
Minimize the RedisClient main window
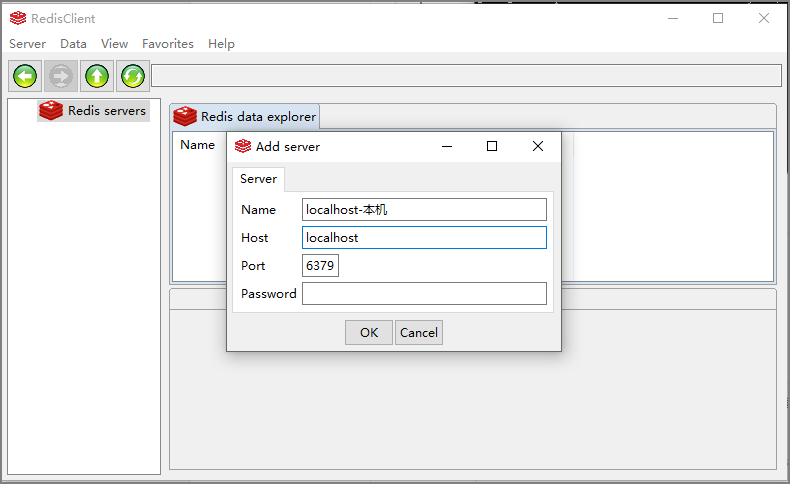click(x=673, y=18)
